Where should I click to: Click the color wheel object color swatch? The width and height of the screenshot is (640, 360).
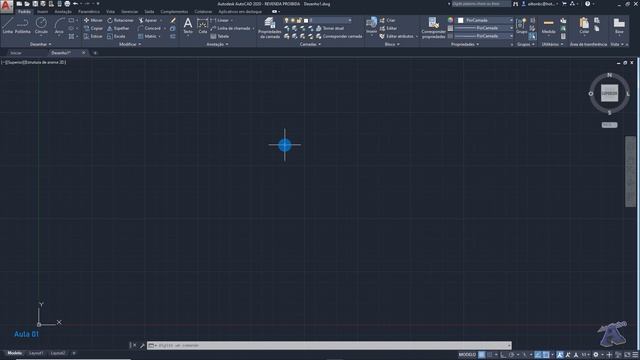(x=451, y=20)
